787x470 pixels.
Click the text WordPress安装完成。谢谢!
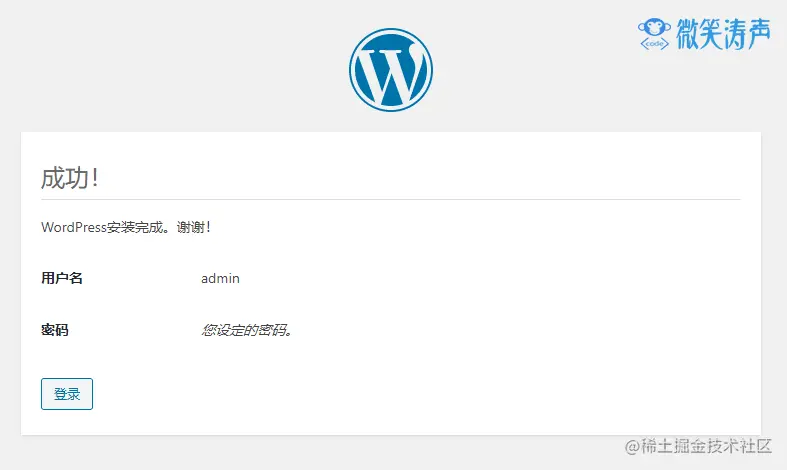[x=125, y=227]
